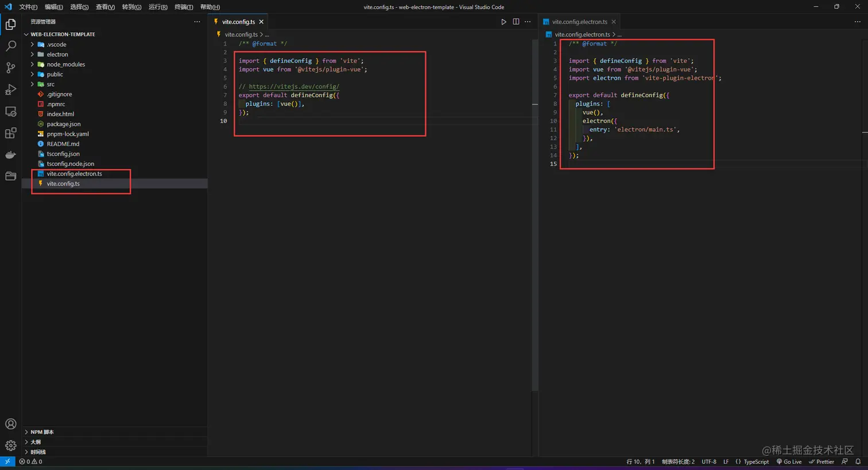Follow the https://vitejs.dev/config/ link
This screenshot has height=470, width=868.
[294, 87]
